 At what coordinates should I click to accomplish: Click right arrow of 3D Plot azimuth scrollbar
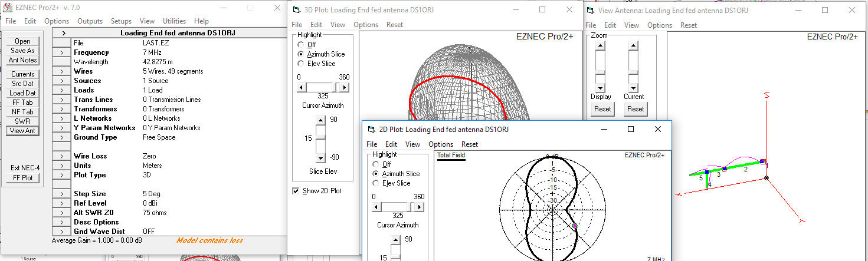pyautogui.click(x=345, y=87)
